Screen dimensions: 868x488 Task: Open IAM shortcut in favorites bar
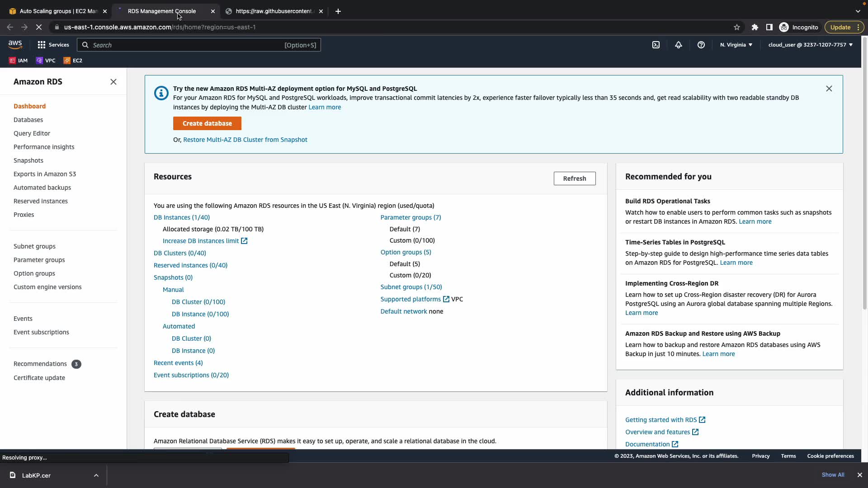[x=19, y=61]
